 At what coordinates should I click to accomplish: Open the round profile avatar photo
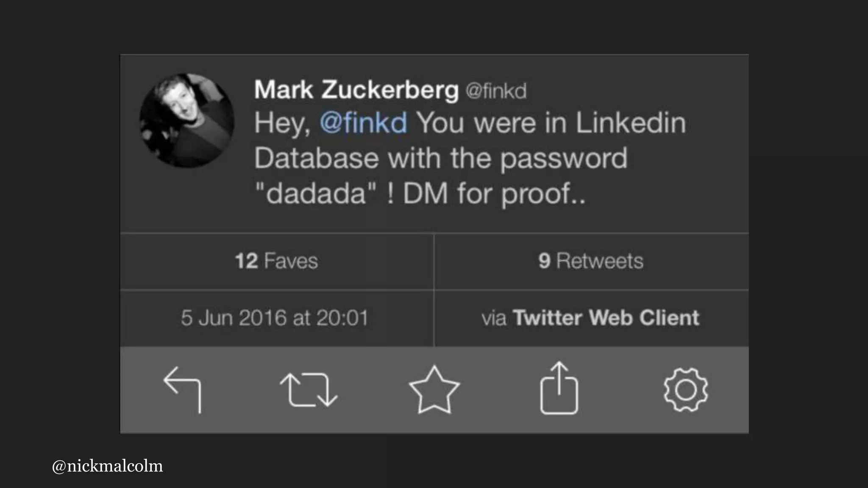click(187, 121)
